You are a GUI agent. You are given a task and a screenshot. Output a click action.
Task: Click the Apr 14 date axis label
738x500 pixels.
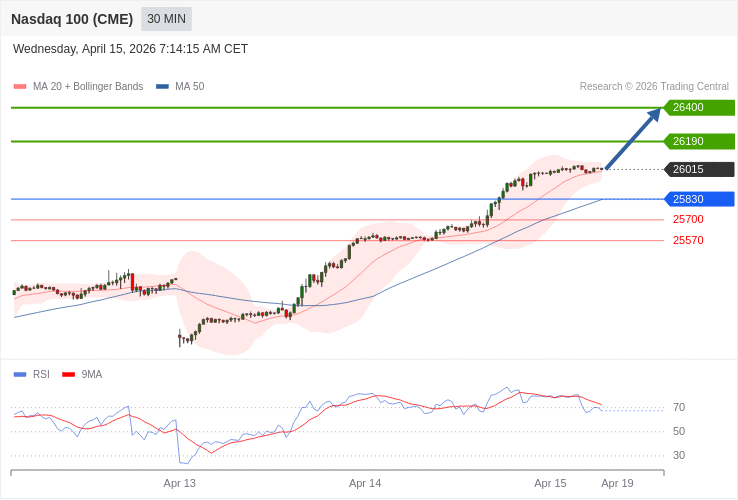[x=365, y=483]
